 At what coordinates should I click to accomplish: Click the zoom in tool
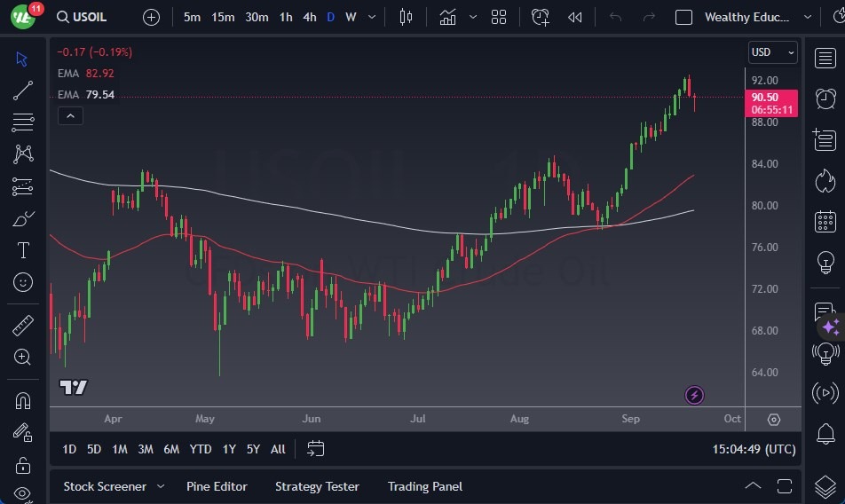point(23,357)
